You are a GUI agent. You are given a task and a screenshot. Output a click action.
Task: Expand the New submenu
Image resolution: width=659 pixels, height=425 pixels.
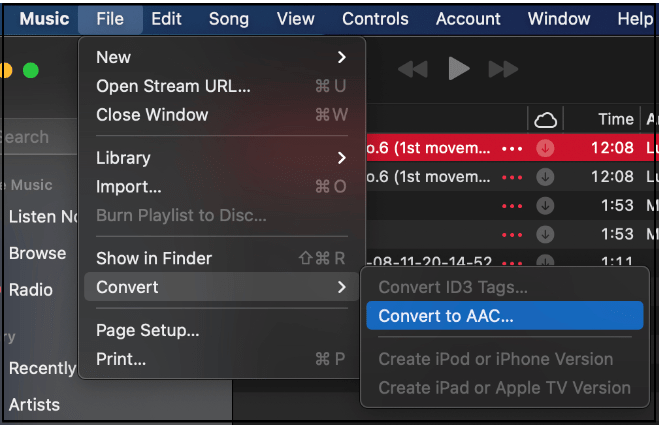[221, 57]
